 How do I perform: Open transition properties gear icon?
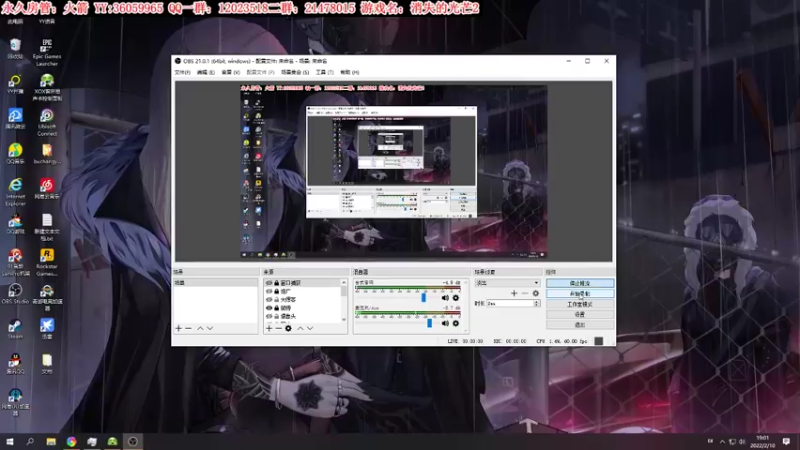[x=535, y=293]
